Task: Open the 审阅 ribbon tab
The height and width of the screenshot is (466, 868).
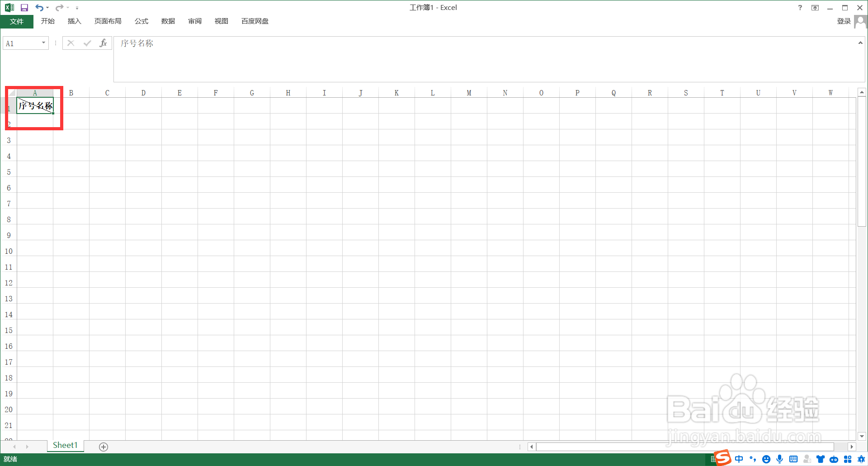Action: (x=195, y=21)
